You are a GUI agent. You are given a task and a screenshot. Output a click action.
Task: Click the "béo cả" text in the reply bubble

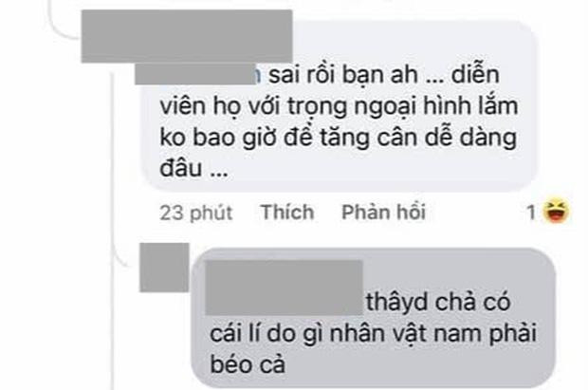point(248,364)
